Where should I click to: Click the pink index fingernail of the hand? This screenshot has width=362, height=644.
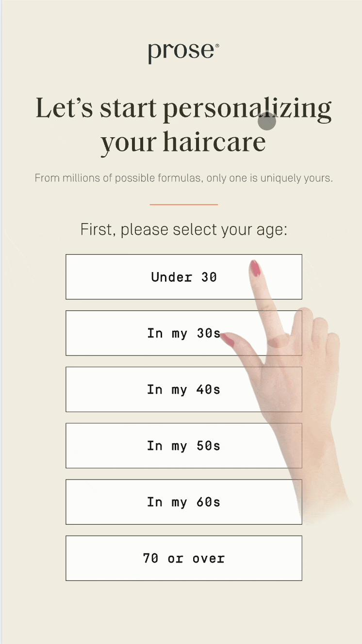(x=255, y=268)
